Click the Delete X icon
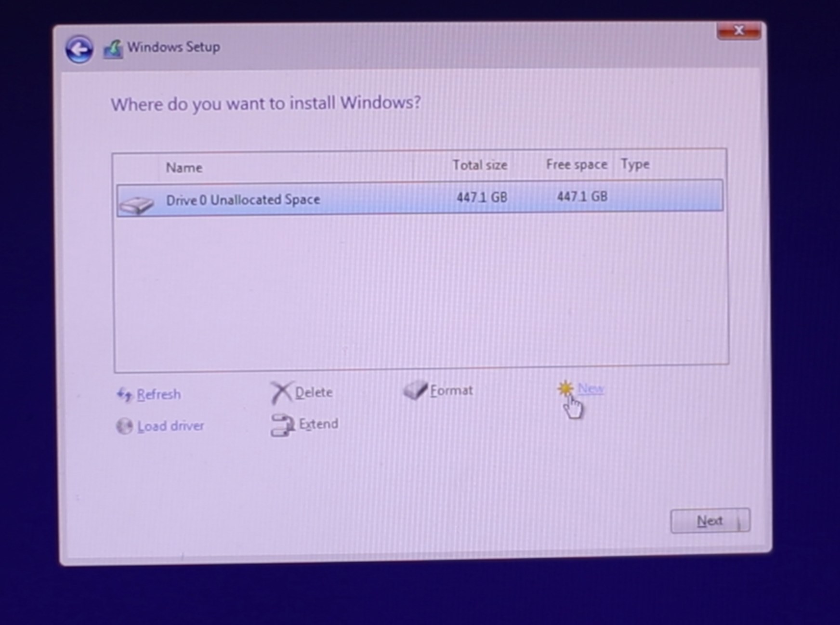 (281, 392)
